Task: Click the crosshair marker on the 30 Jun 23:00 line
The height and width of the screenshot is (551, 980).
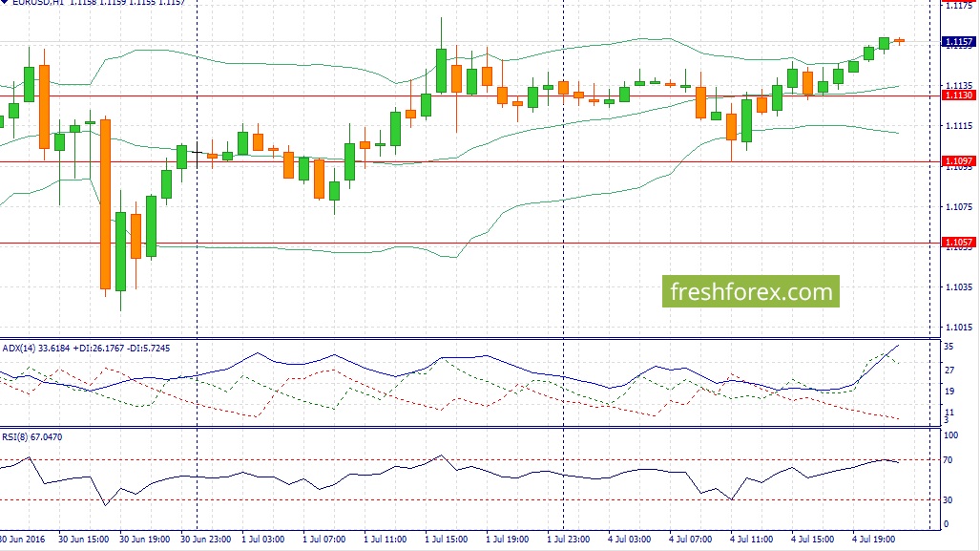Action: coord(198,152)
